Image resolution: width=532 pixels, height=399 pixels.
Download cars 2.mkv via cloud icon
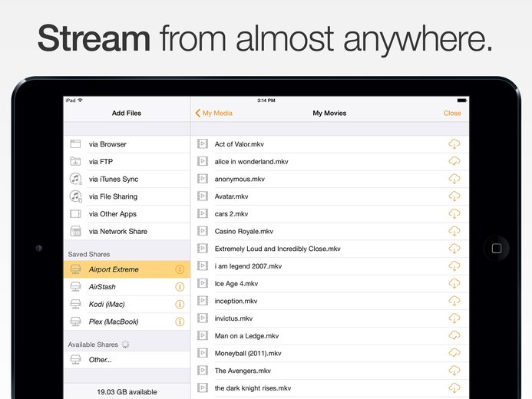[x=454, y=214]
